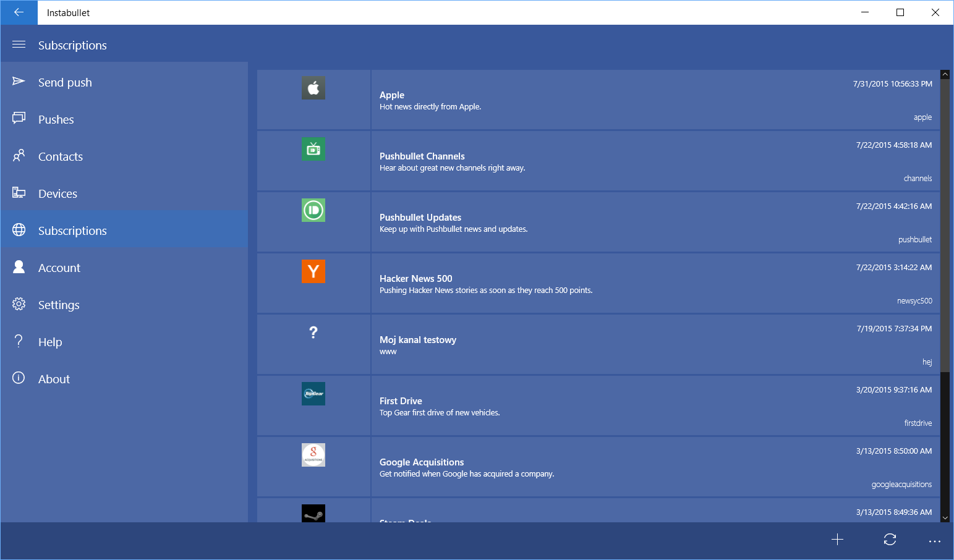The image size is (954, 560).
Task: Add a new subscription with the plus icon
Action: coord(838,540)
